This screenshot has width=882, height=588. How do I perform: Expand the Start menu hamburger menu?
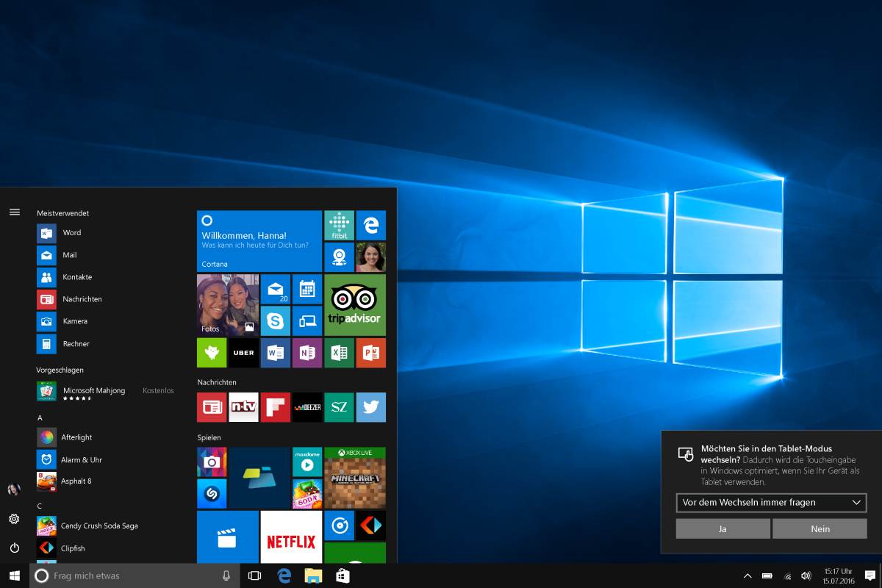14,212
